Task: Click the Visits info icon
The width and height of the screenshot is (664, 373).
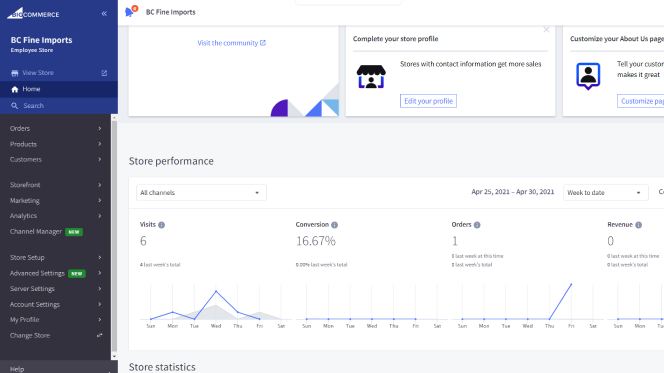Action: pyautogui.click(x=161, y=225)
